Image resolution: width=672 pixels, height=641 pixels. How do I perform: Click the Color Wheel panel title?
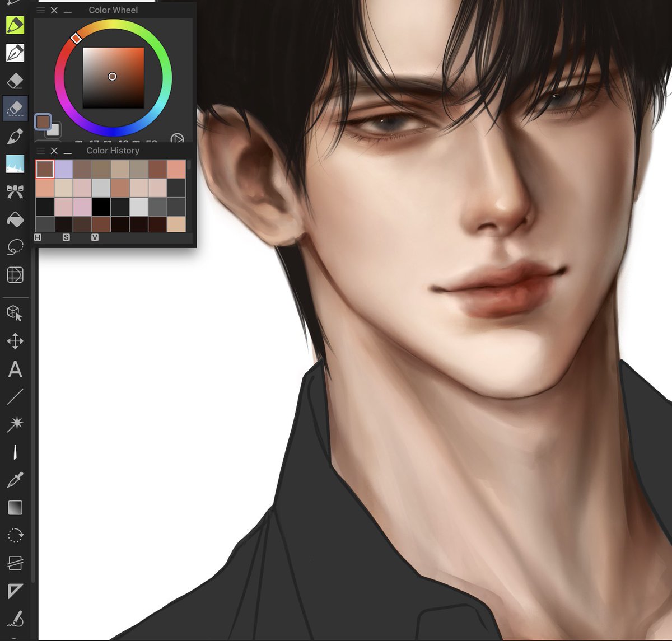113,10
